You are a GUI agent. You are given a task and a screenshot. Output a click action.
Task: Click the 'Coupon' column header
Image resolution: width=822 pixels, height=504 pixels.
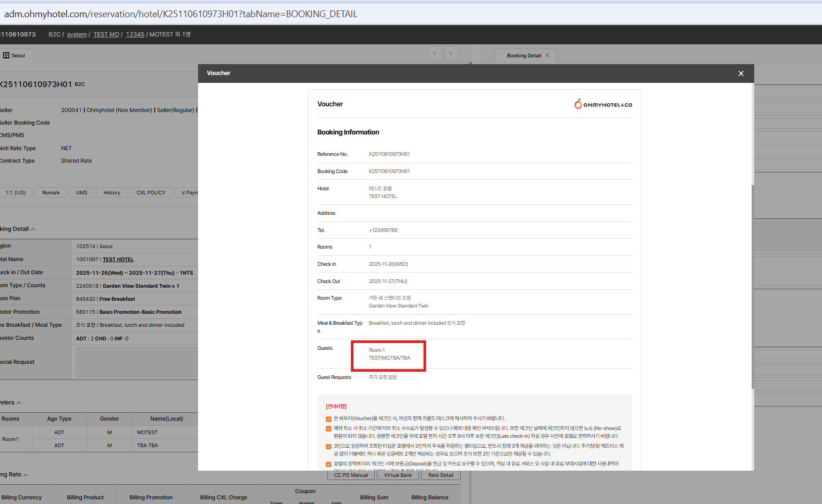click(305, 491)
